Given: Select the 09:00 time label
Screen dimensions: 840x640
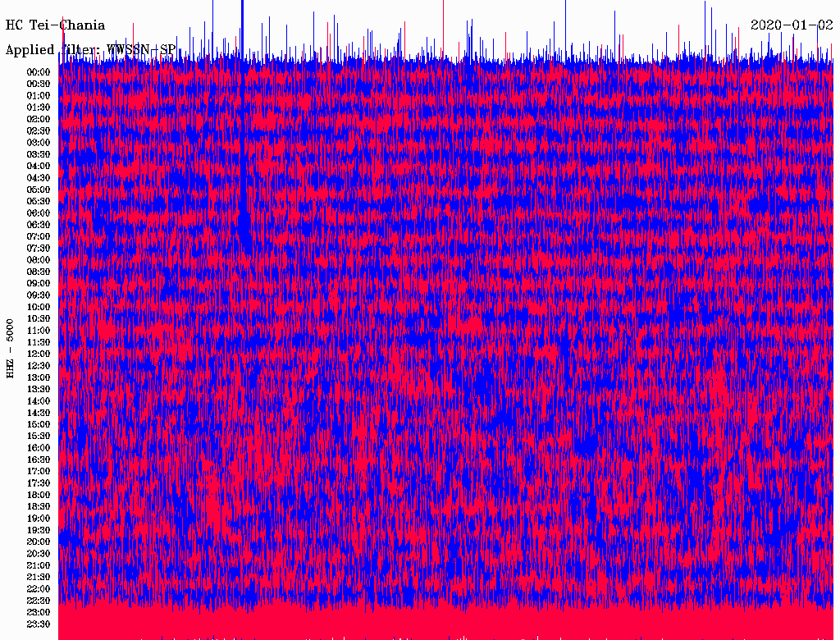Looking at the screenshot, I should point(39,284).
